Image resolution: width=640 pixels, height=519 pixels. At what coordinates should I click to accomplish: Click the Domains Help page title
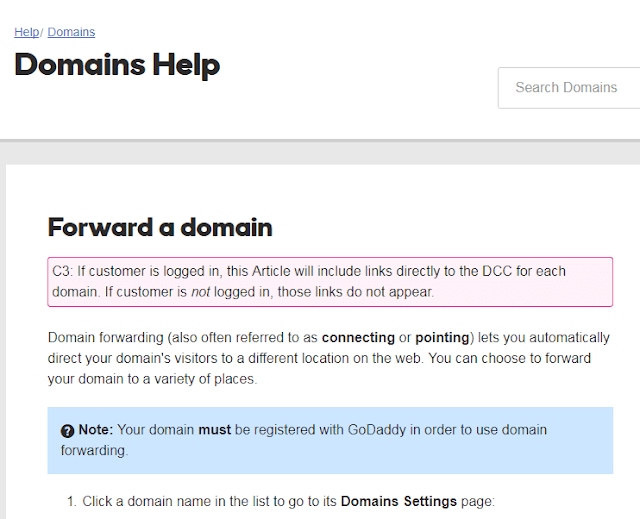117,65
